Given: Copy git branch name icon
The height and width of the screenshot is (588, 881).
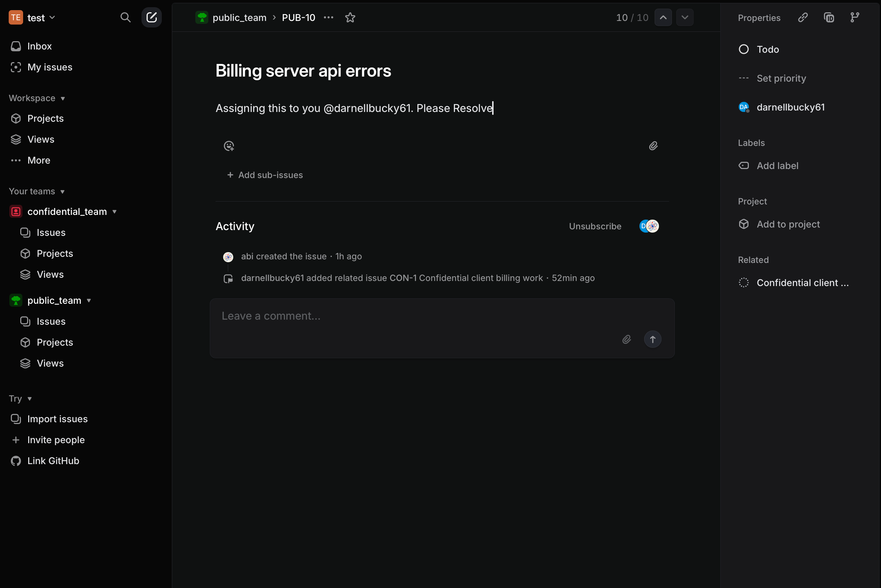Looking at the screenshot, I should 855,18.
